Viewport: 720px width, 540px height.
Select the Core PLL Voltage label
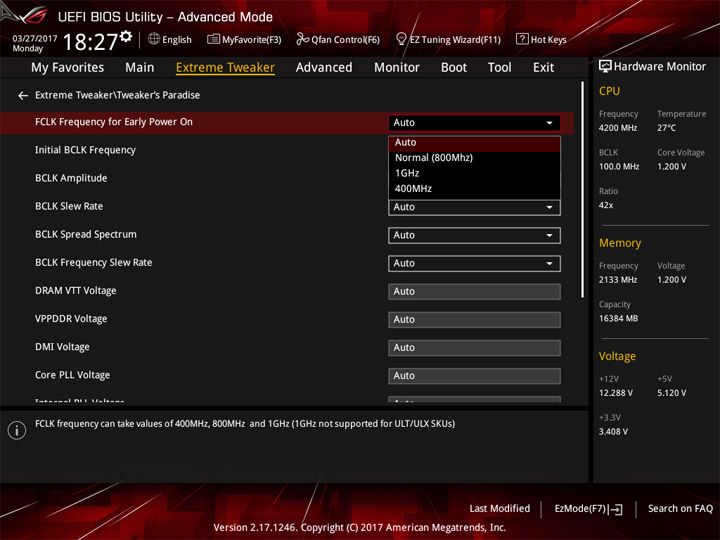[73, 375]
